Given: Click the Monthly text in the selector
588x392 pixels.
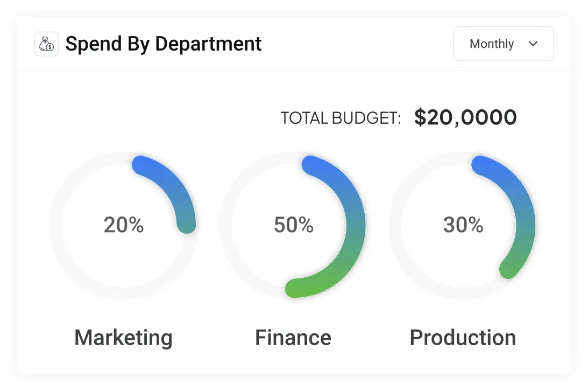Looking at the screenshot, I should pos(492,44).
